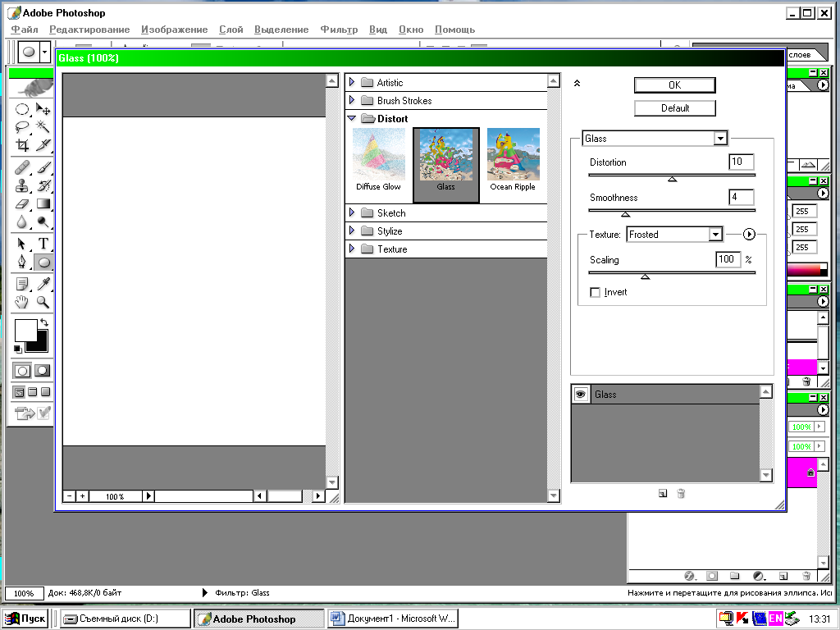This screenshot has width=840, height=630.
Task: Collapse filter gallery with double chevron
Action: [577, 83]
